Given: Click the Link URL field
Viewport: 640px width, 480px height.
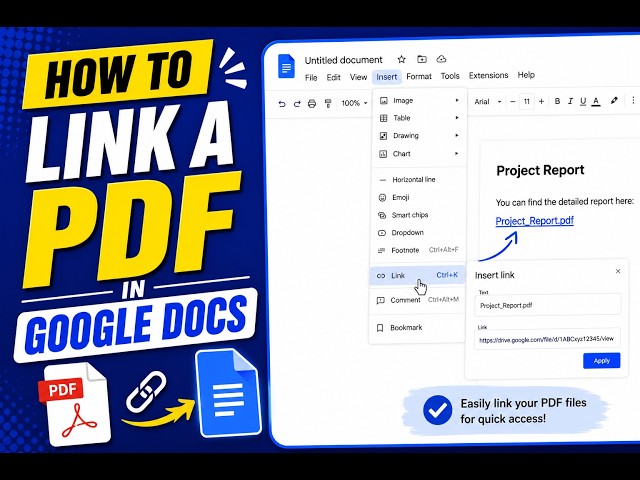Looking at the screenshot, I should 547,339.
